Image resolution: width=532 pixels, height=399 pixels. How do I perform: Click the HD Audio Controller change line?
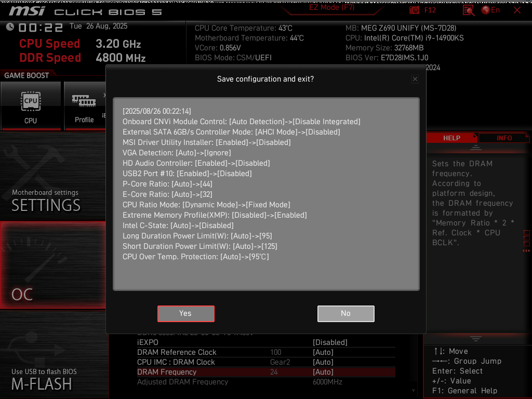coord(196,163)
